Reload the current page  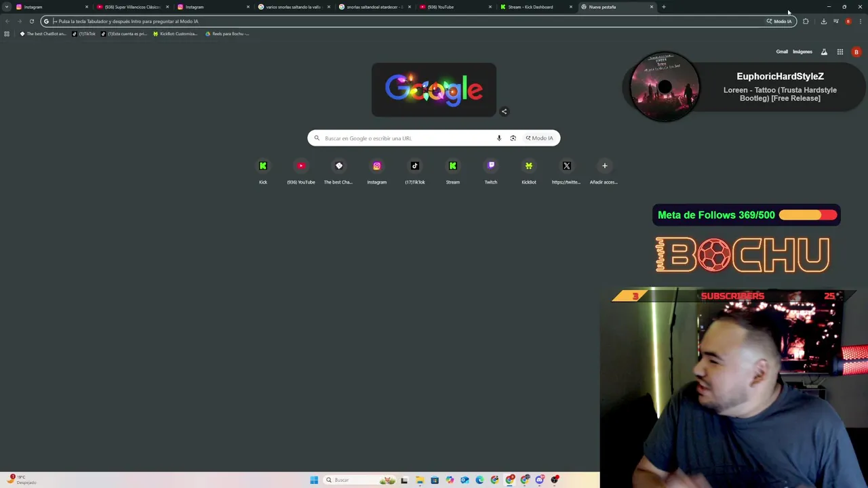tap(31, 21)
